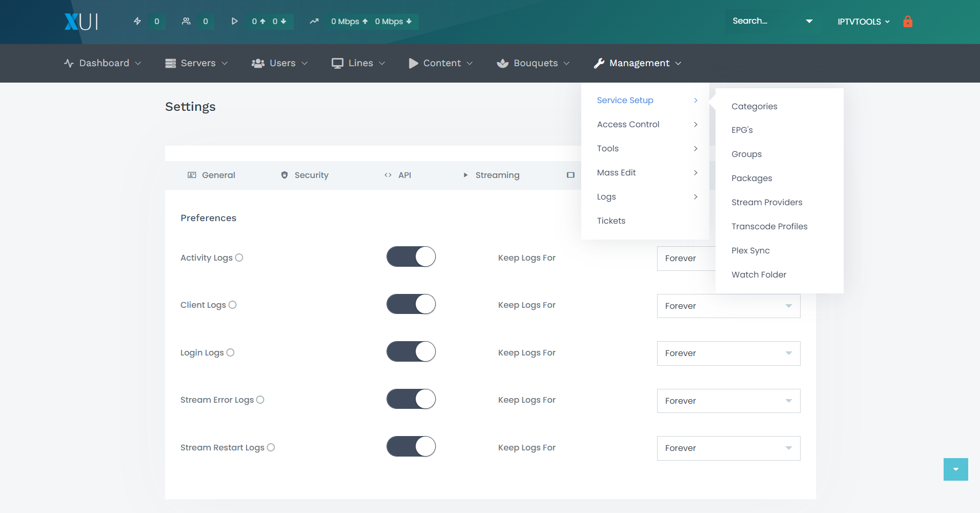The width and height of the screenshot is (980, 513).
Task: Click the square icon after Streaming tab
Action: coord(570,175)
